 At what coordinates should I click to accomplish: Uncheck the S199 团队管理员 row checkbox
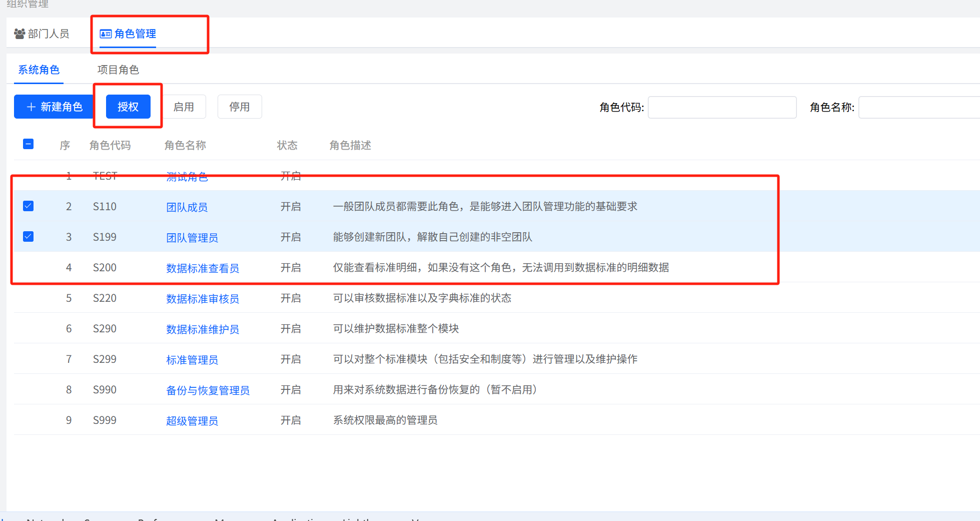pyautogui.click(x=29, y=237)
